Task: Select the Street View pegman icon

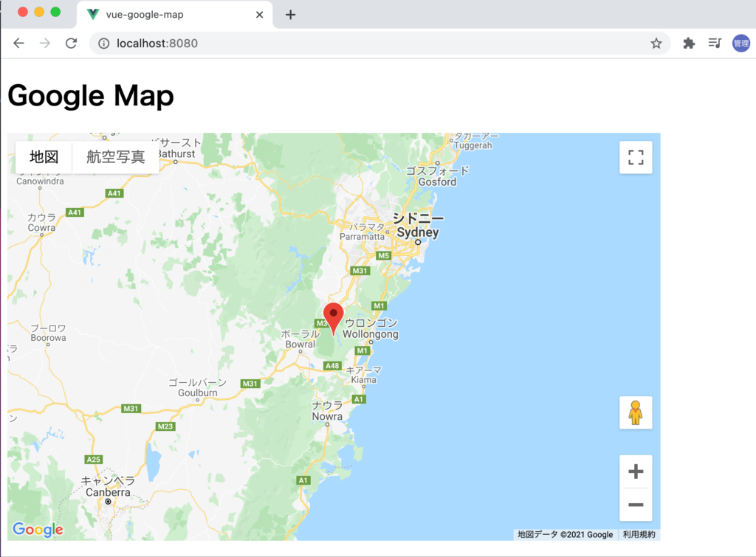Action: point(635,412)
